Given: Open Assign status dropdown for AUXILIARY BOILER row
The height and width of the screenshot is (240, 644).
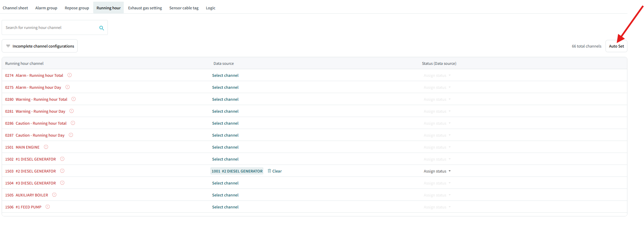Looking at the screenshot, I should coord(437,195).
